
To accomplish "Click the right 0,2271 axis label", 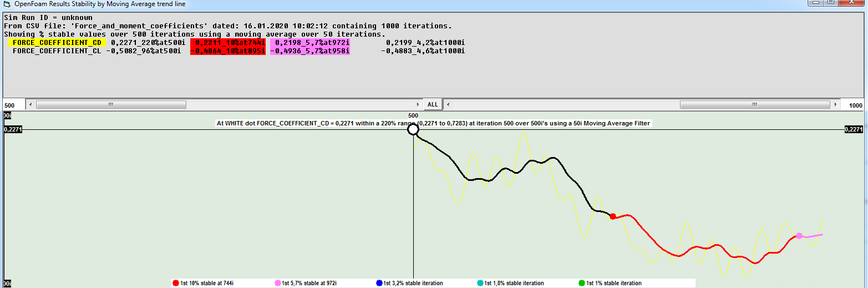I will pyautogui.click(x=853, y=129).
